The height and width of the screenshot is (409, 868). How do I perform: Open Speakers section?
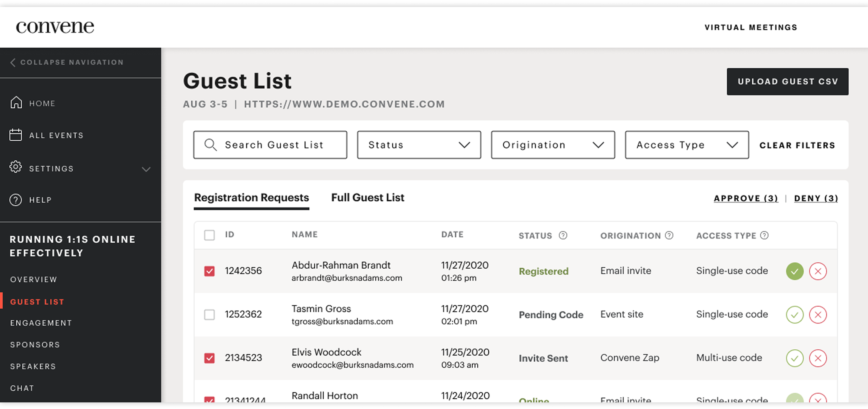[33, 366]
